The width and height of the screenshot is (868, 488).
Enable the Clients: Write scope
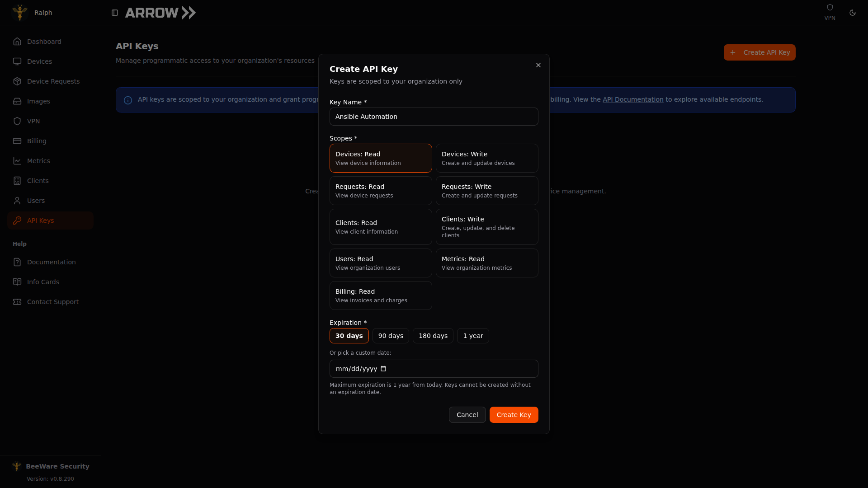point(487,227)
